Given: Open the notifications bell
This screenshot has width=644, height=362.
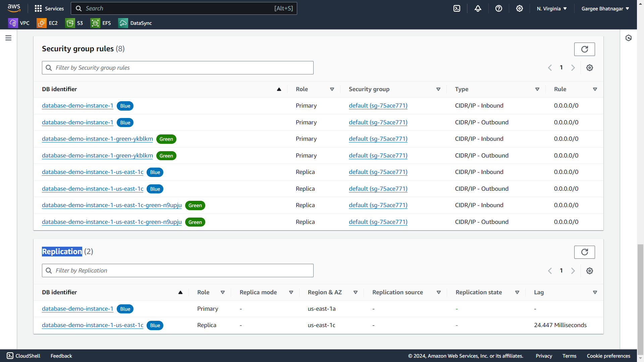Looking at the screenshot, I should pyautogui.click(x=478, y=8).
